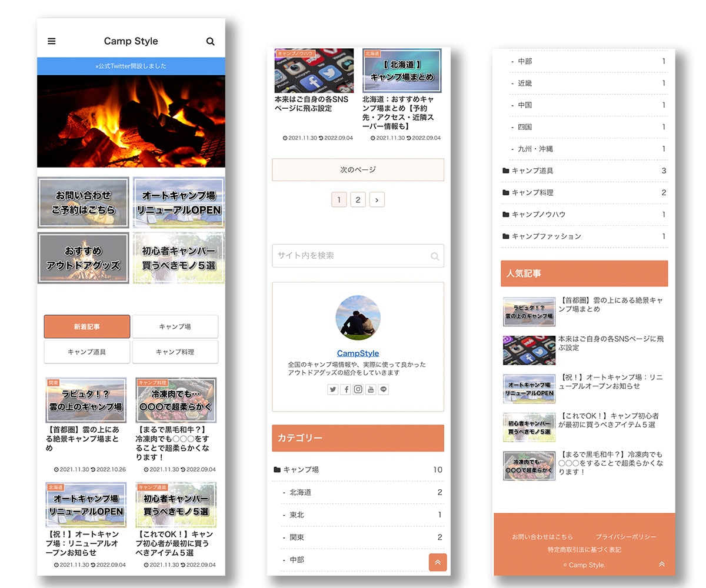Click the オートキャンプ場 リニューアルOPEN banner
The width and height of the screenshot is (706, 588).
(x=179, y=202)
